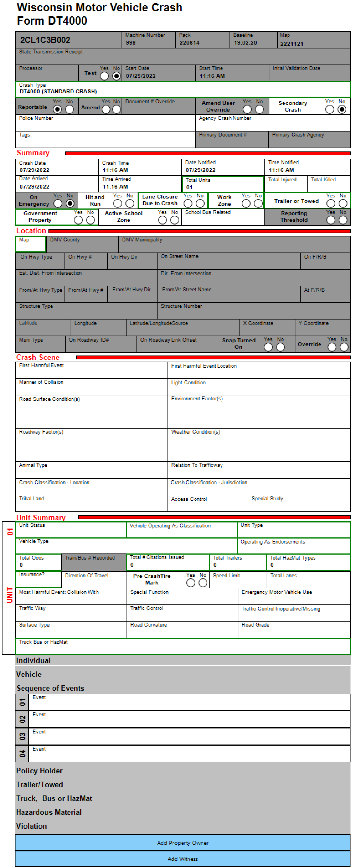Click the Map field in Location
The height and width of the screenshot is (868, 353).
tap(31, 244)
